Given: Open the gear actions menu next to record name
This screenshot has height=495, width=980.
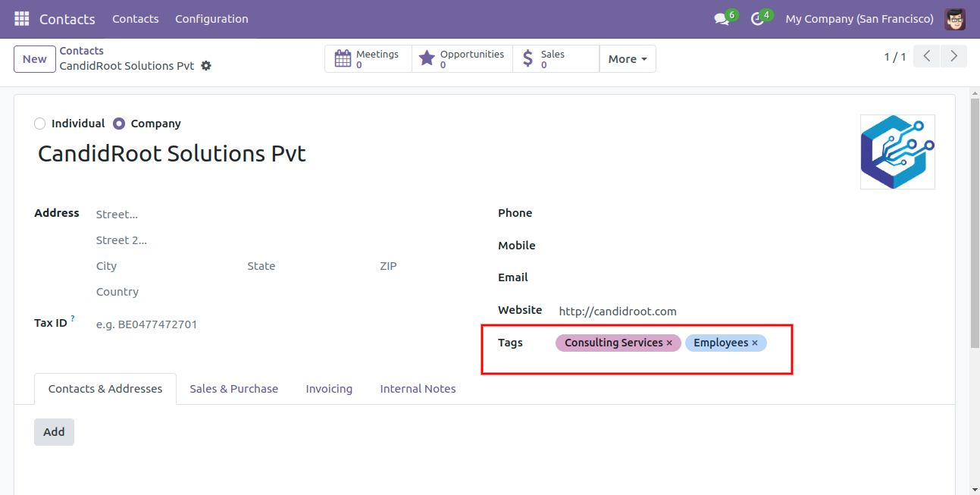Looking at the screenshot, I should click(206, 66).
